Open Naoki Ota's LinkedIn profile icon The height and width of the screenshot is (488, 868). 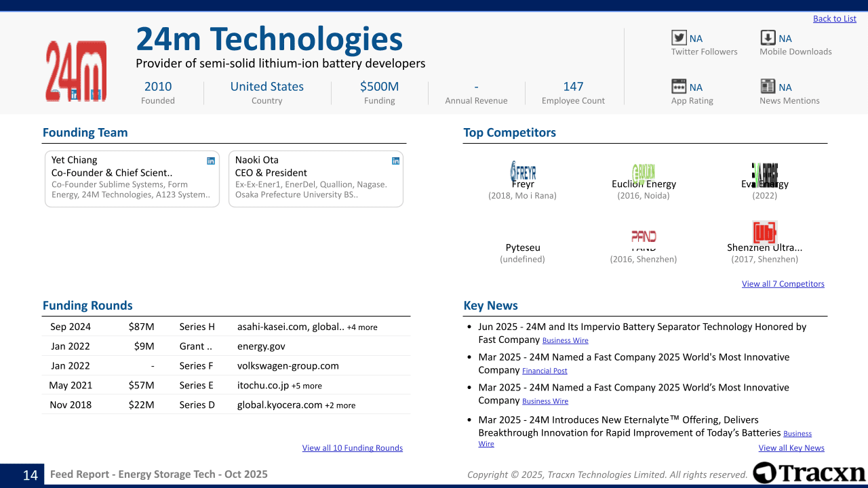(395, 161)
